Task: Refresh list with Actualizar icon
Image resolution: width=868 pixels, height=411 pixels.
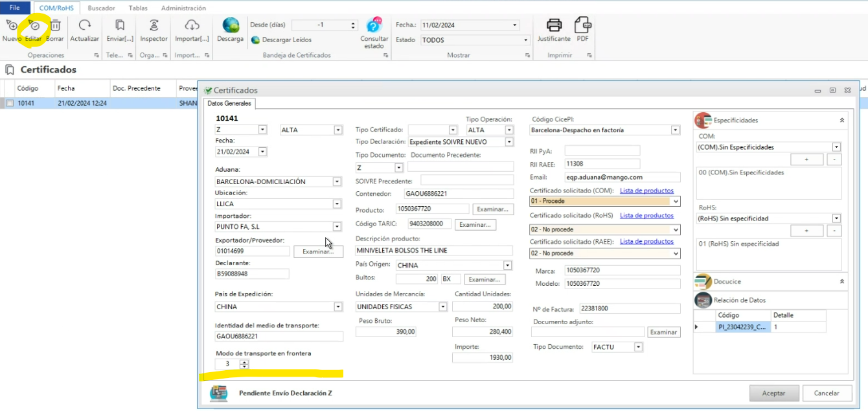Action: click(84, 26)
